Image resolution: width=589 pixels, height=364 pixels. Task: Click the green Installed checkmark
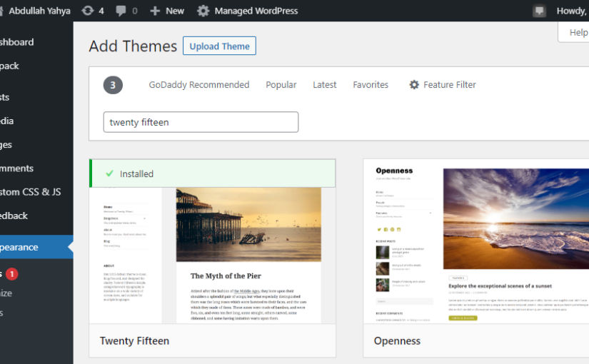(109, 173)
